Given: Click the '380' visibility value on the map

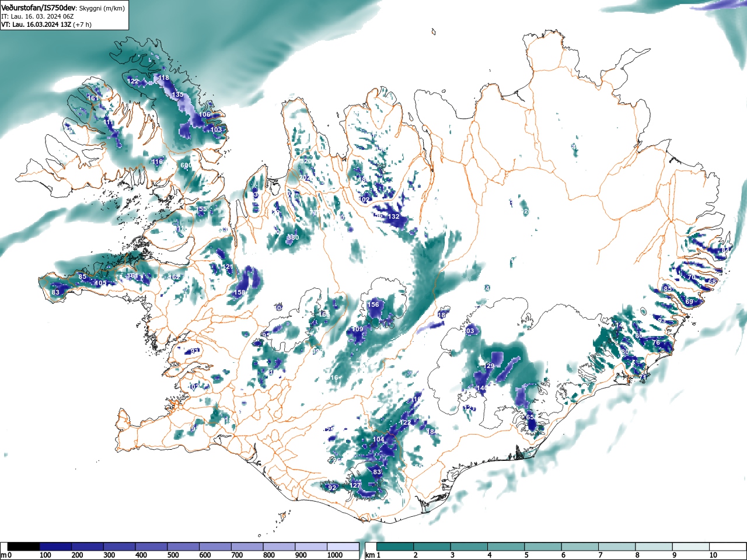Looking at the screenshot, I should click(x=293, y=237).
